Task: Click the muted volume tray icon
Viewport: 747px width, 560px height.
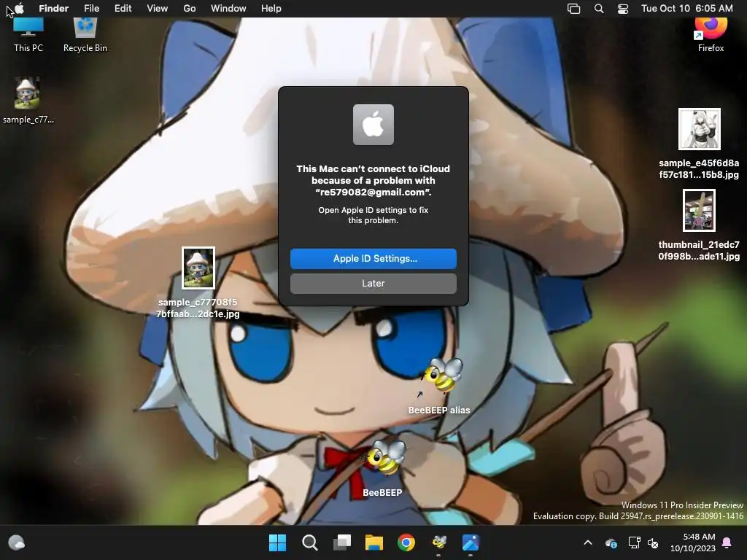Action: pyautogui.click(x=653, y=542)
